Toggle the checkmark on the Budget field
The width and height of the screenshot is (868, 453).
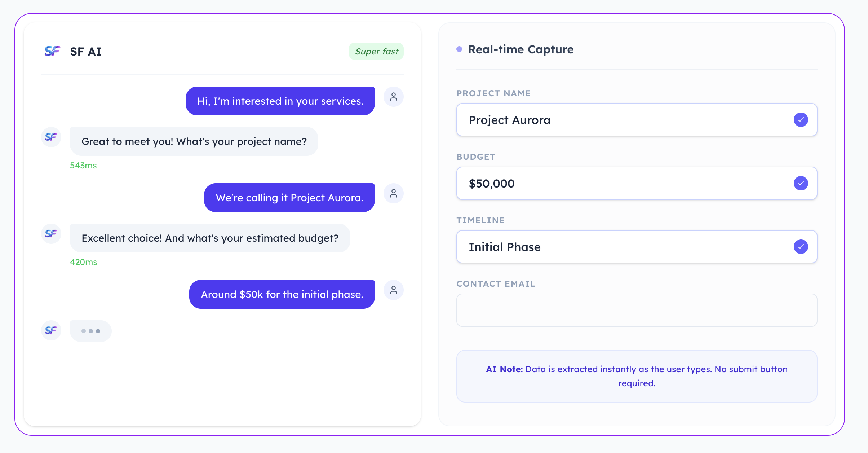[x=801, y=183]
